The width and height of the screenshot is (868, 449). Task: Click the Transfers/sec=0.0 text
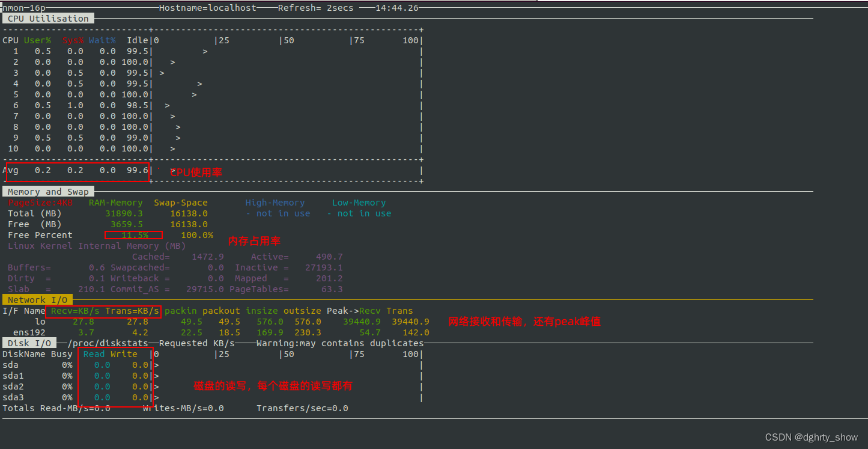click(302, 408)
